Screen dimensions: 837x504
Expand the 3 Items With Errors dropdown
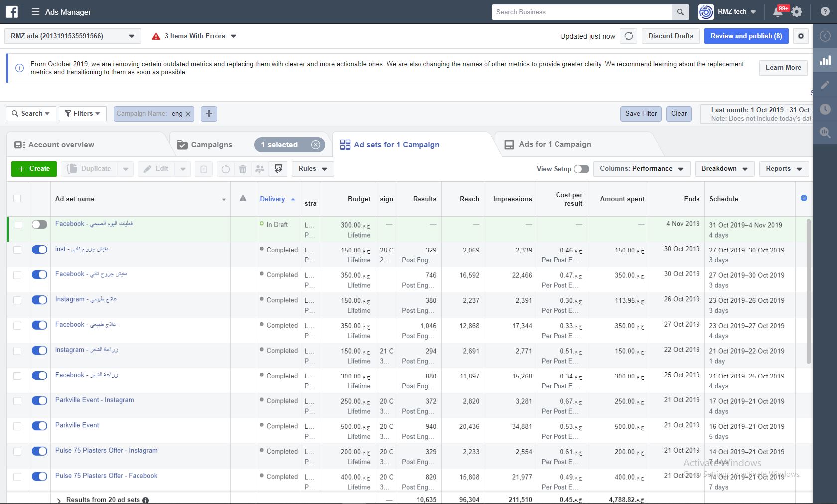point(194,36)
